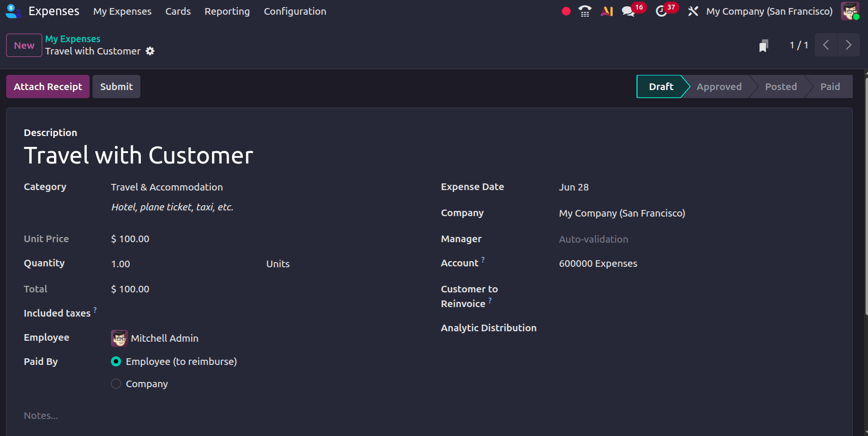The height and width of the screenshot is (436, 868).
Task: Click the Notes text area
Action: (x=429, y=416)
